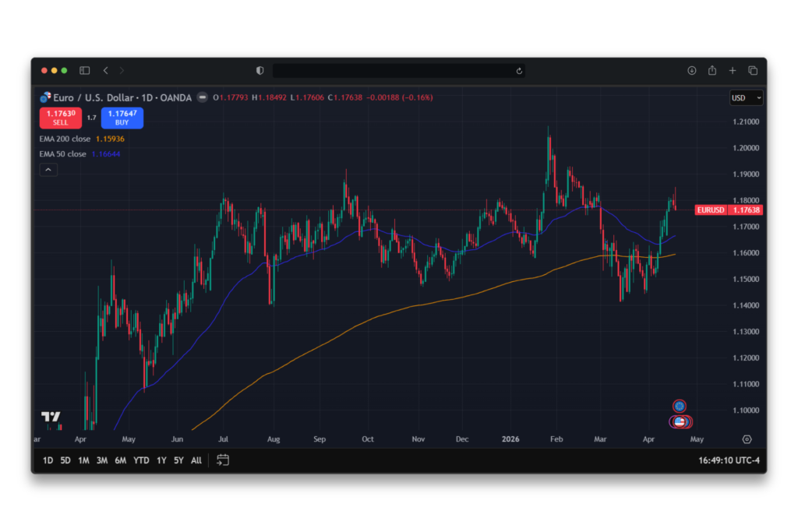Click the Euro/U.S. Dollar pair flag icon
The width and height of the screenshot is (798, 532).
click(45, 97)
